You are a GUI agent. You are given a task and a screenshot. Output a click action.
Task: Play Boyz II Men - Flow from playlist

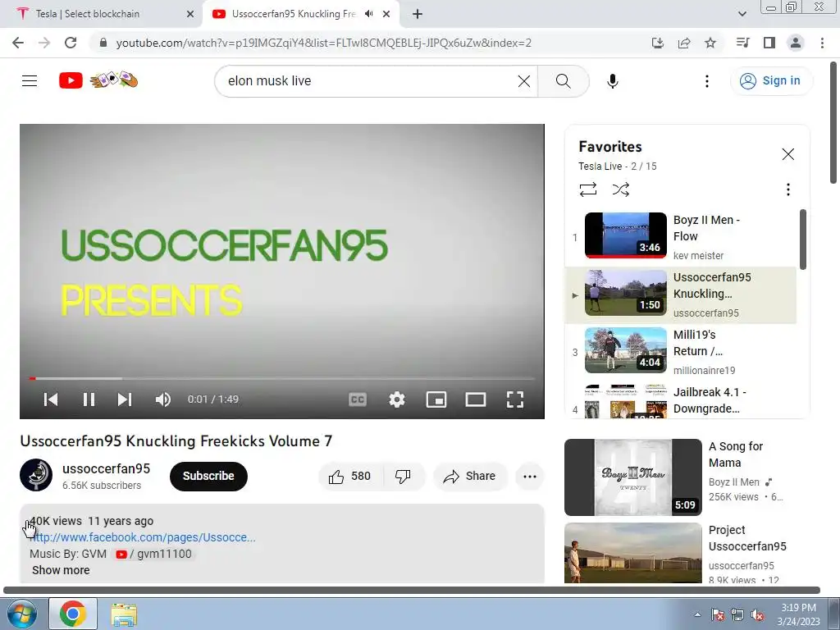[x=680, y=237]
